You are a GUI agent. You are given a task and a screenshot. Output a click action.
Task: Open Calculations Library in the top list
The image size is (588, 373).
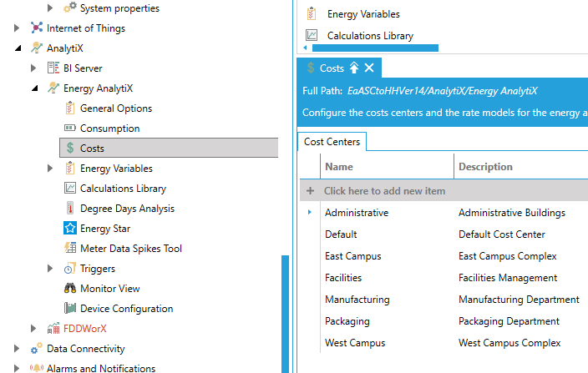[370, 36]
